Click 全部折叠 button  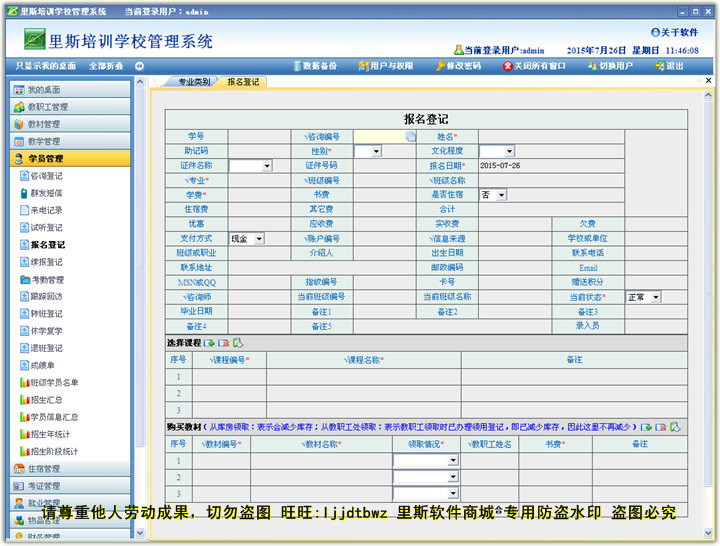tap(106, 66)
